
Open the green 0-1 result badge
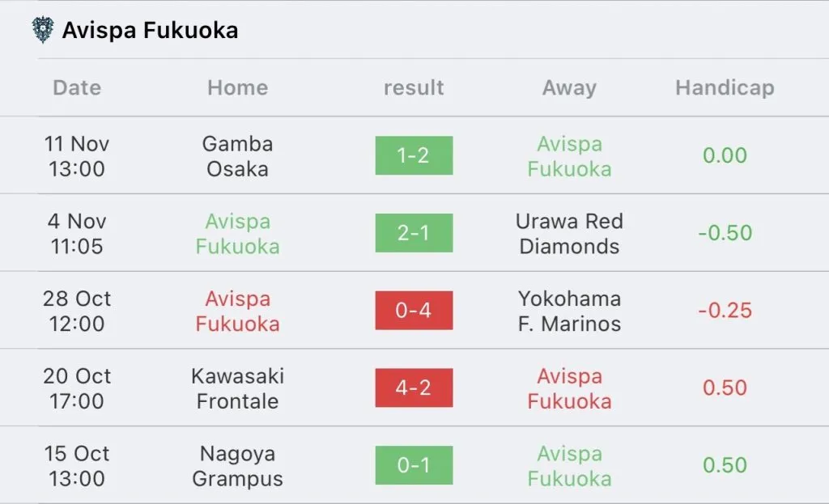[414, 466]
